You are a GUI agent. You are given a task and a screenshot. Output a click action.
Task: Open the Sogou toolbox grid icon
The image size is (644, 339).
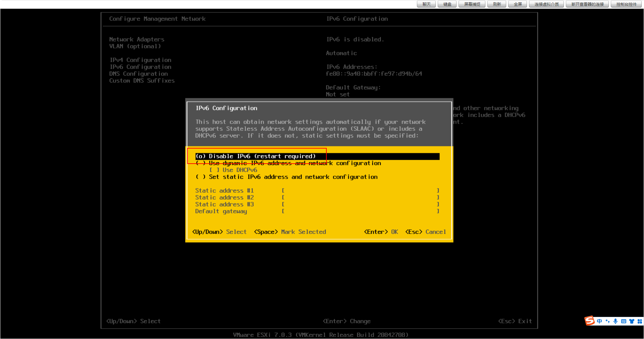(640, 321)
